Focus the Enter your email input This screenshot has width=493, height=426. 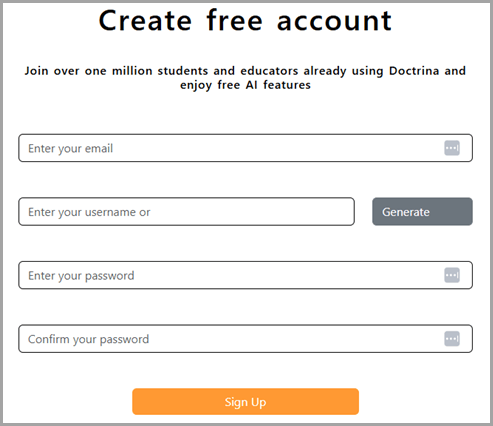pos(245,148)
